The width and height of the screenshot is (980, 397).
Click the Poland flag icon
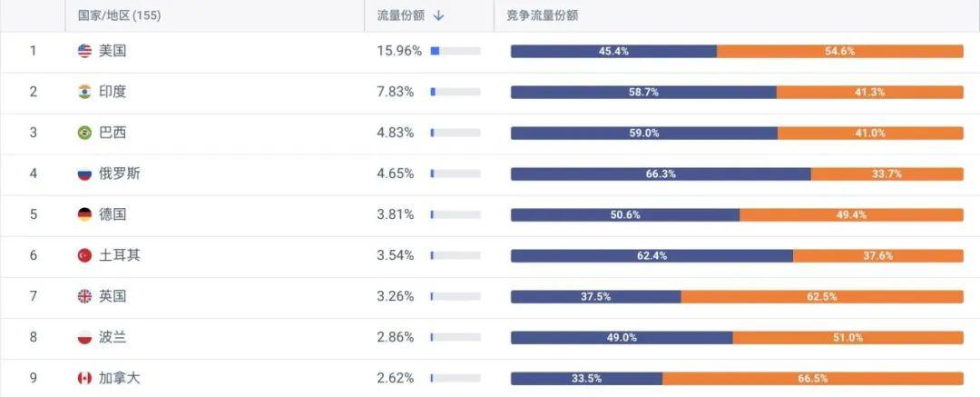pos(84,338)
